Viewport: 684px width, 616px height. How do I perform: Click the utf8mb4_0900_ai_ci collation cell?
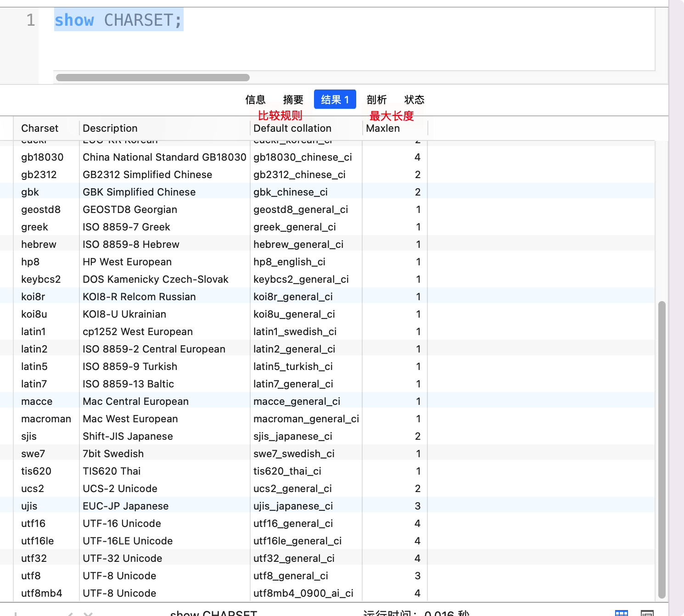point(303,593)
